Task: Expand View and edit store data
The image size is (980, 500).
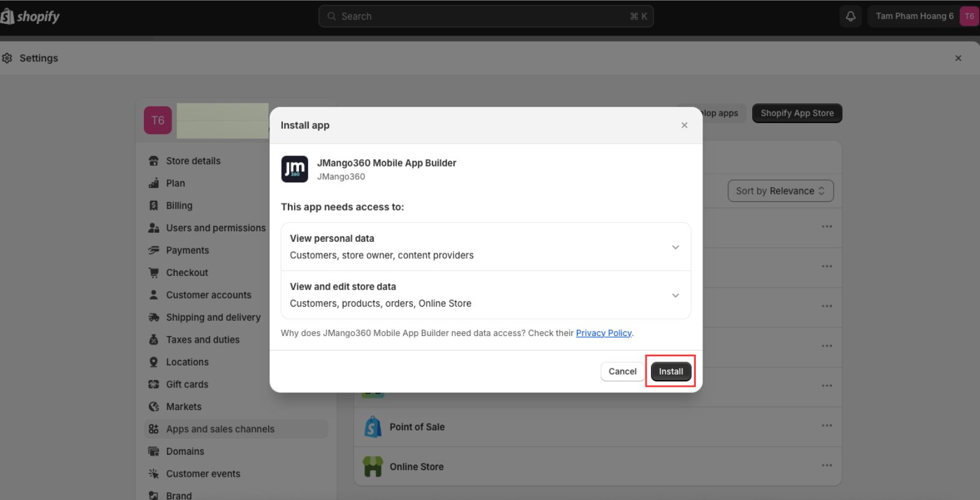Action: (675, 296)
